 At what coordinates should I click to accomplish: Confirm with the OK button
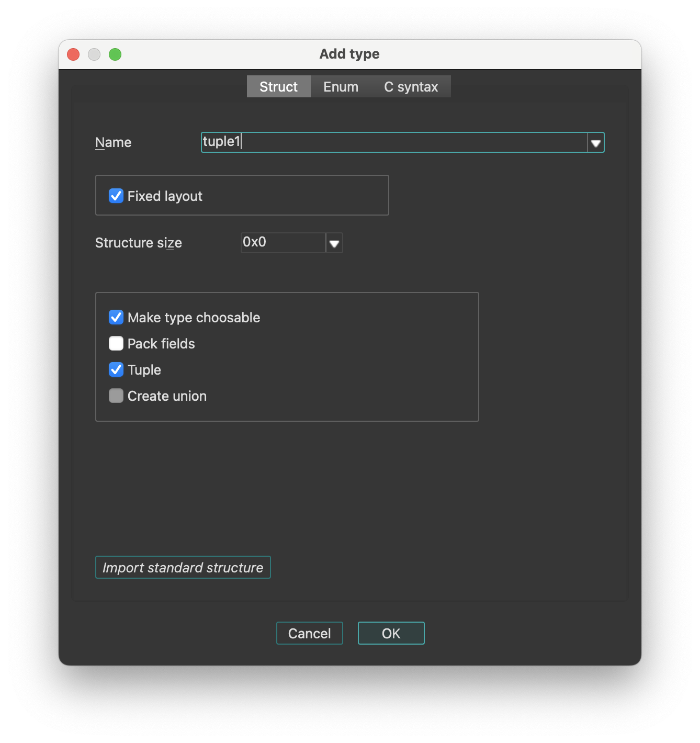(x=391, y=633)
